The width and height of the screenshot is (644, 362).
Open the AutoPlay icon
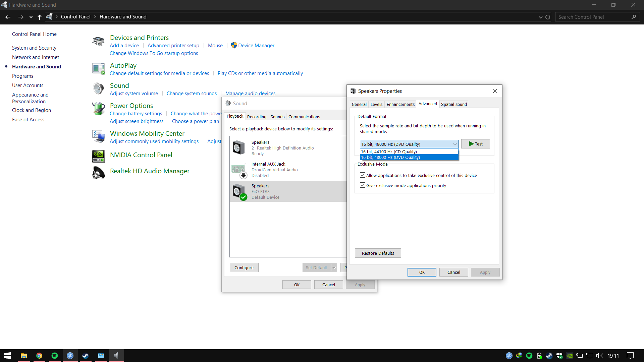pyautogui.click(x=98, y=69)
